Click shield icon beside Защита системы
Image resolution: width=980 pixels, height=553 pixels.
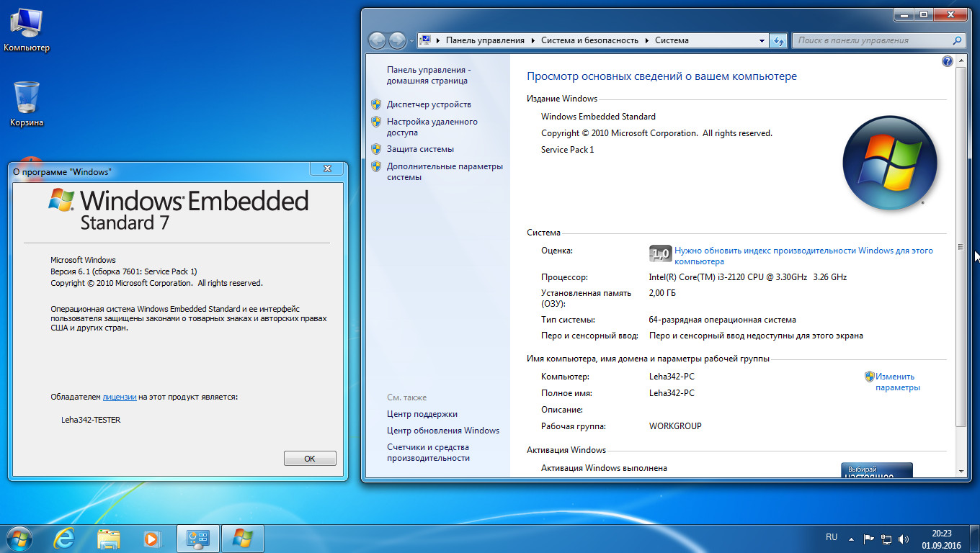pyautogui.click(x=376, y=149)
